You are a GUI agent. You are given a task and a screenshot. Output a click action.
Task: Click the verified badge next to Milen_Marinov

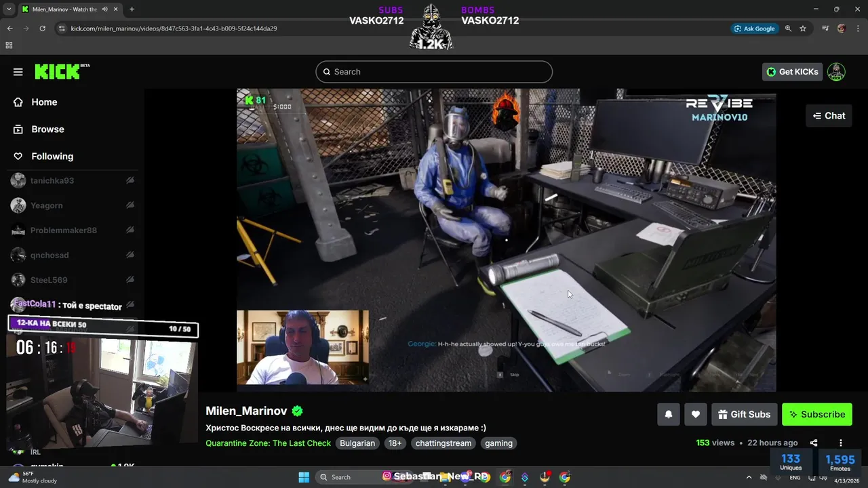[x=297, y=411]
